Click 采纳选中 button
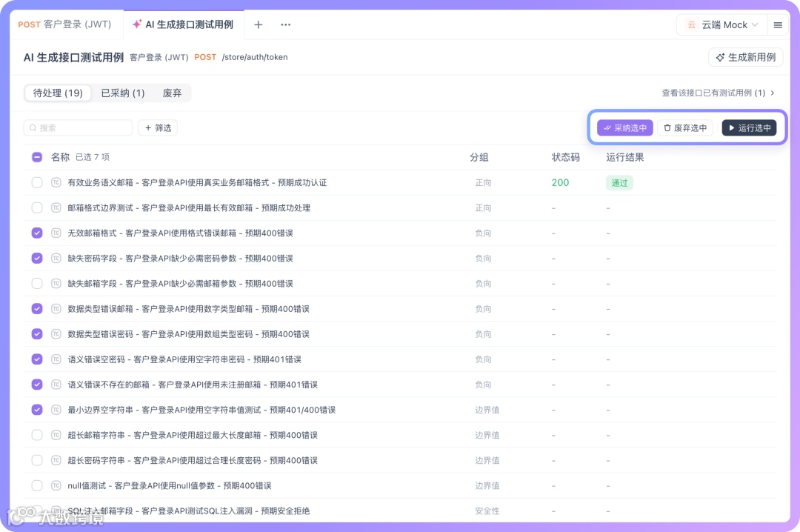The width and height of the screenshot is (800, 532). point(625,127)
